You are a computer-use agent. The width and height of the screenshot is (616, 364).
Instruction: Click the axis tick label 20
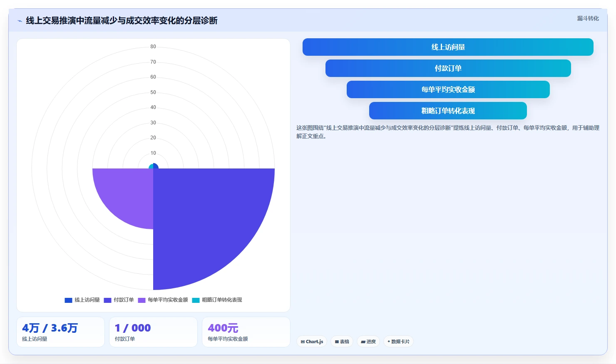pyautogui.click(x=153, y=138)
